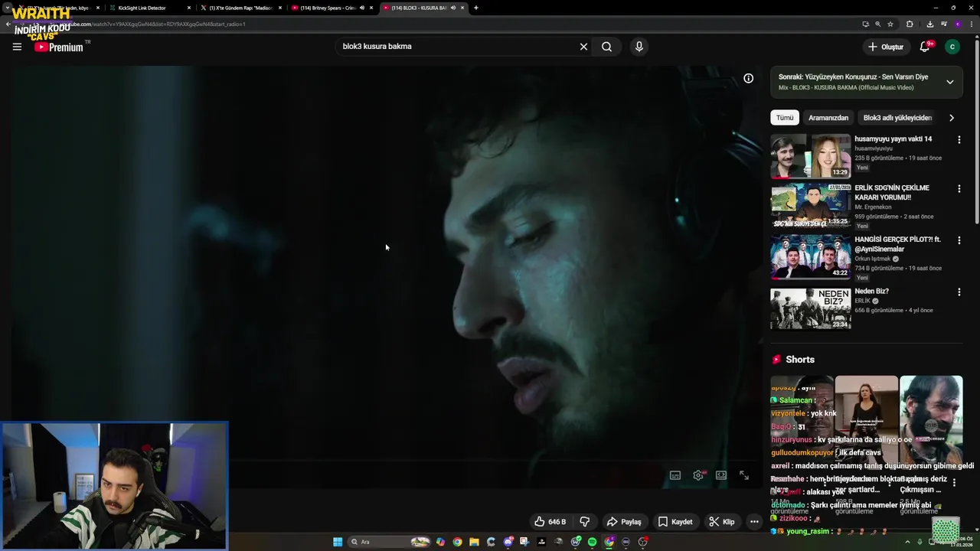Open Spotify from the taskbar
The image size is (980, 551).
tap(592, 542)
